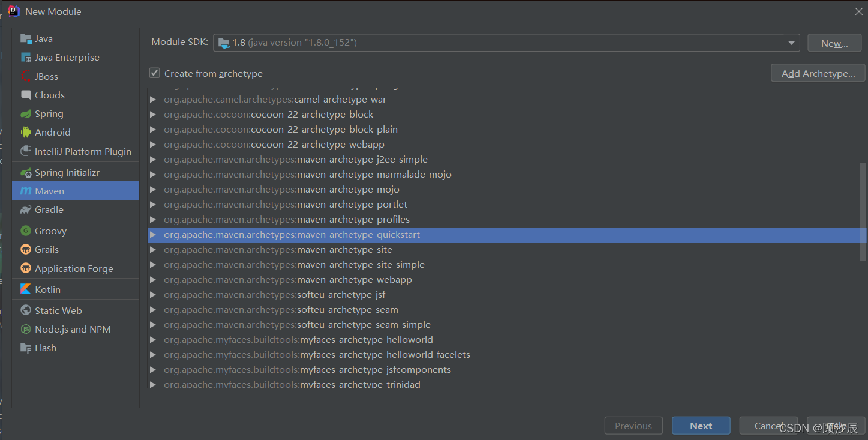
Task: Select Java Enterprise module type
Action: [75, 58]
